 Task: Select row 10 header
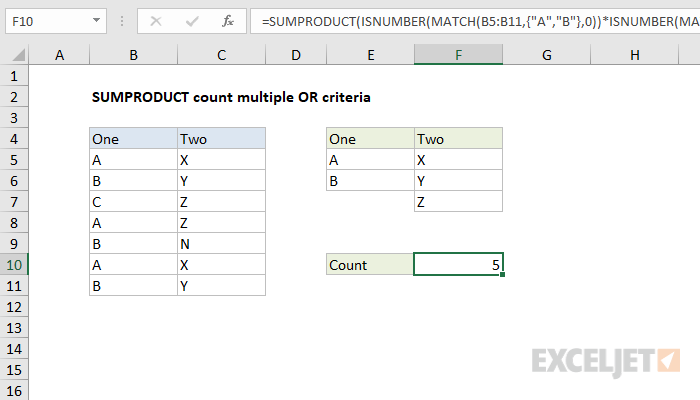(14, 265)
